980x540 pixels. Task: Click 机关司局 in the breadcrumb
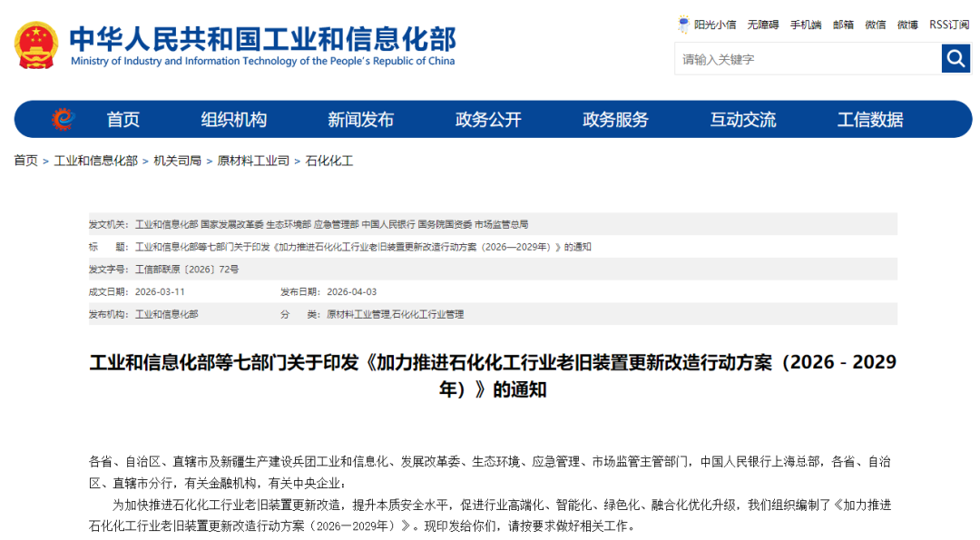(177, 161)
